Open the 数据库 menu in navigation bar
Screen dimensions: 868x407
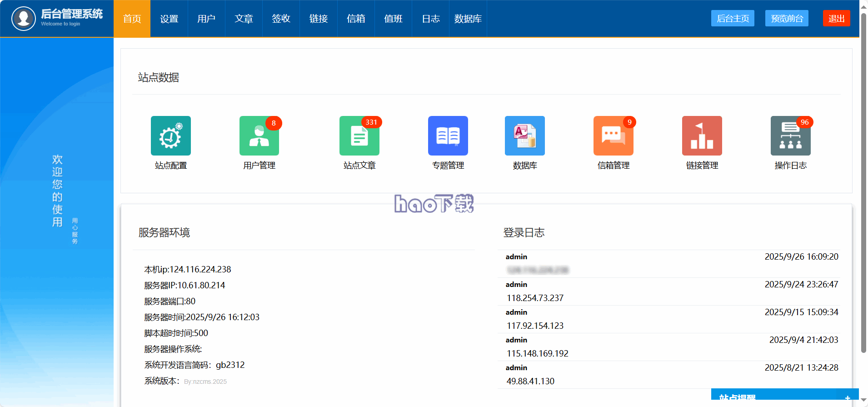(468, 19)
